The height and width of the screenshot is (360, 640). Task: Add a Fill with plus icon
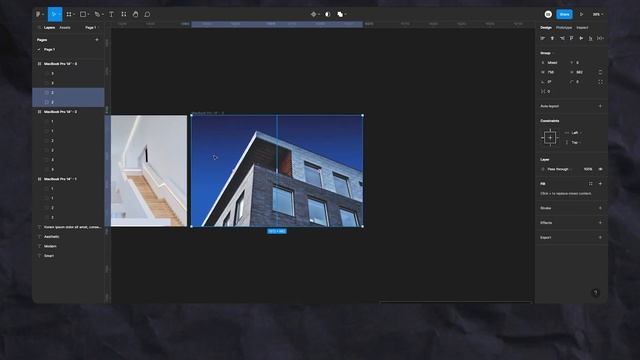[600, 184]
